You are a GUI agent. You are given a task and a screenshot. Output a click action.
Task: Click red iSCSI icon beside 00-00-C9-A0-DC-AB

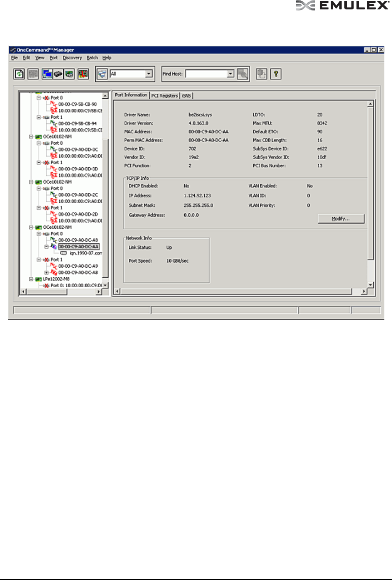53,273
